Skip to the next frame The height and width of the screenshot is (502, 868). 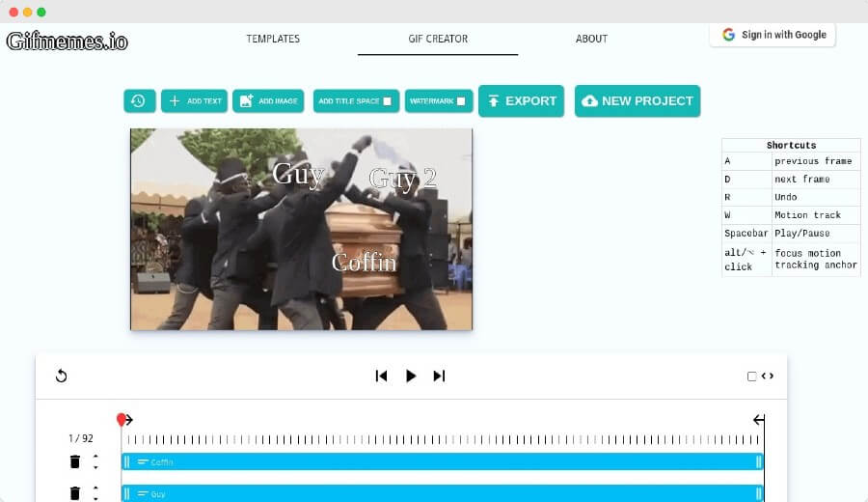pos(439,376)
